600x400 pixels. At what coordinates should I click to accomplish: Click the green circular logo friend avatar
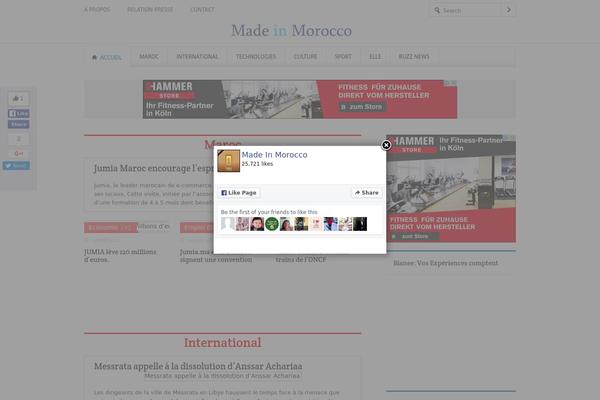point(272,224)
